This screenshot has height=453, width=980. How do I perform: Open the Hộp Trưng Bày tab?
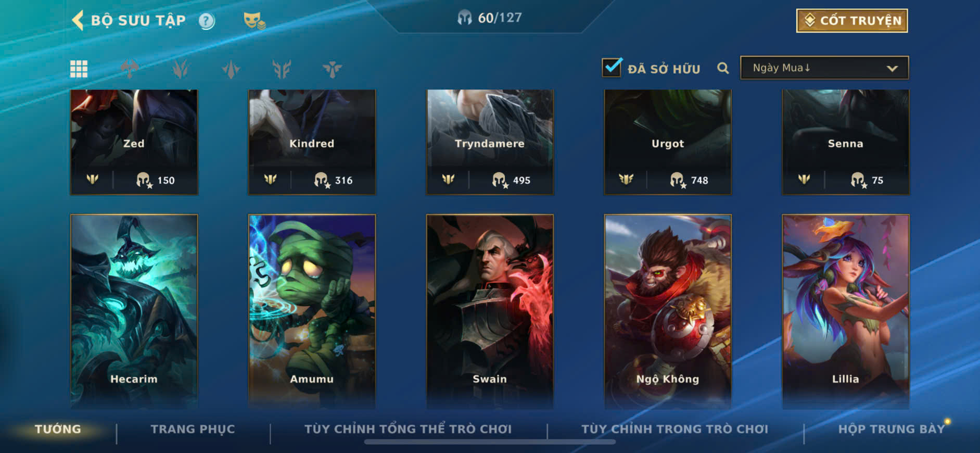click(891, 429)
